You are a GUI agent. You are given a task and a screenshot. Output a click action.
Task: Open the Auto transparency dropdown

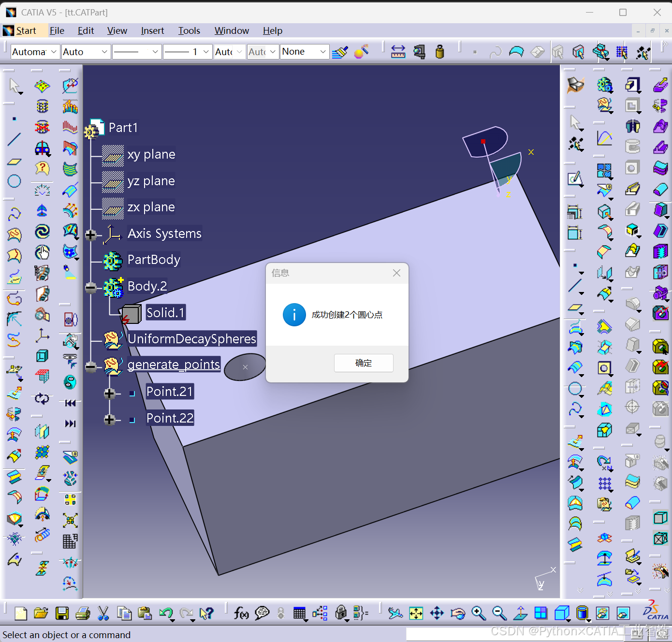click(x=86, y=52)
